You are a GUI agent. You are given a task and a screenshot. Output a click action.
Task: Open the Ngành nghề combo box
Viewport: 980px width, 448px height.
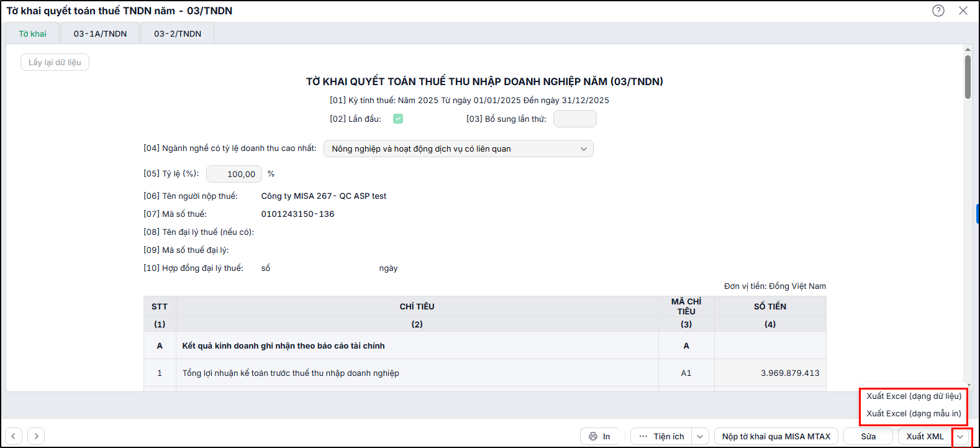(x=458, y=149)
